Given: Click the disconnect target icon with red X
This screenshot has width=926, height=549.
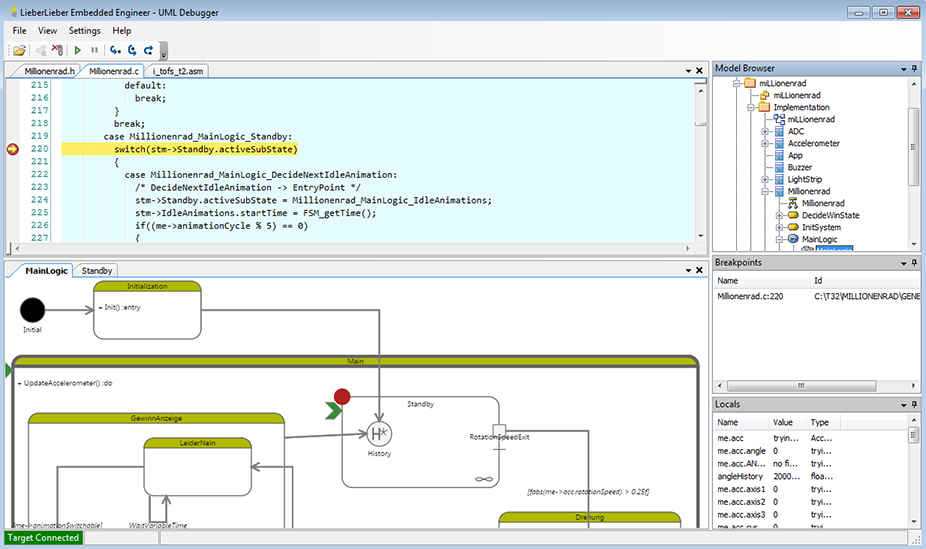Looking at the screenshot, I should tap(57, 51).
